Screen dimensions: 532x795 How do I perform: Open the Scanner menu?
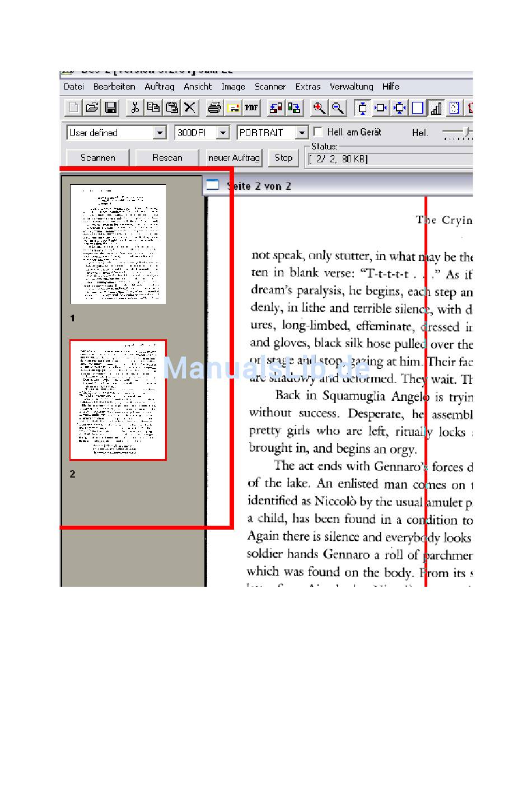270,87
